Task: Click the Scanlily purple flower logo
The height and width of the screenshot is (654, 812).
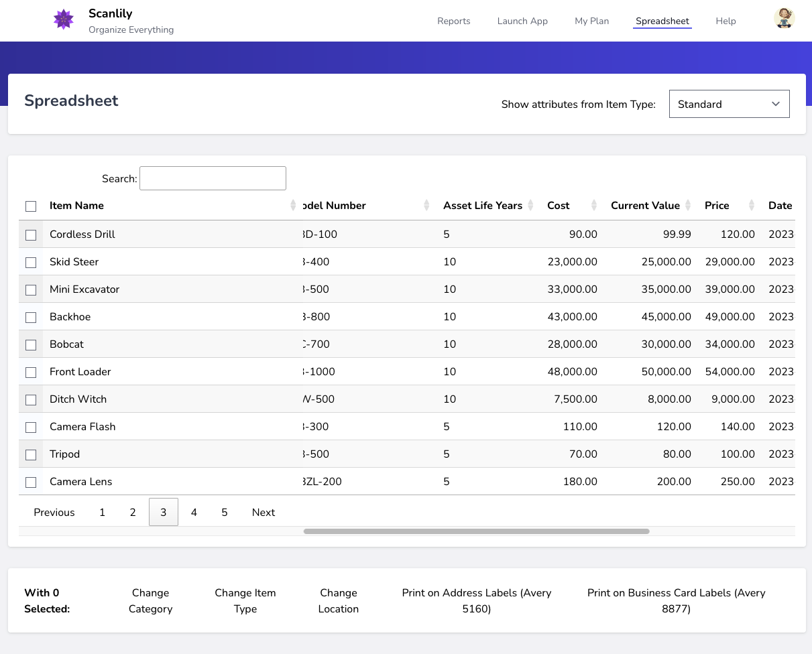Action: pos(64,19)
